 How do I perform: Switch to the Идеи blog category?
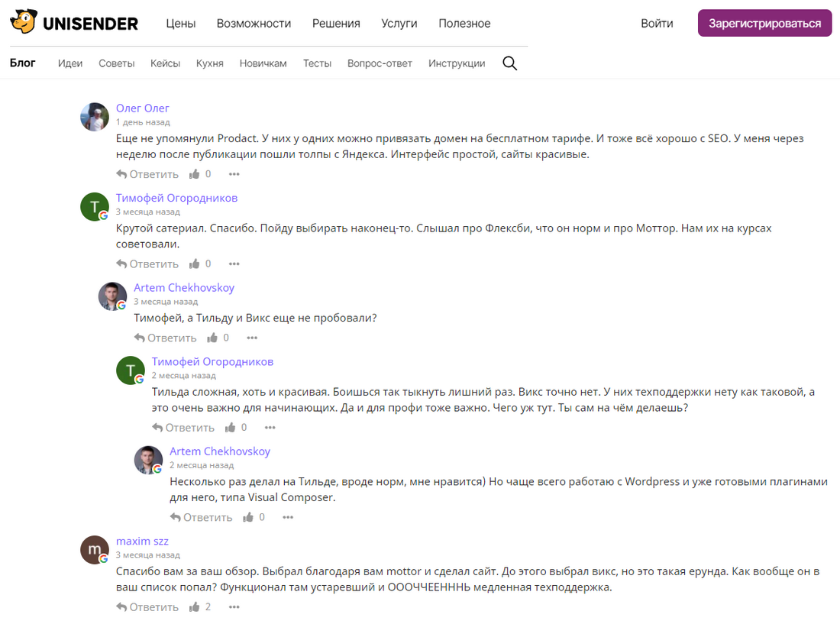70,63
